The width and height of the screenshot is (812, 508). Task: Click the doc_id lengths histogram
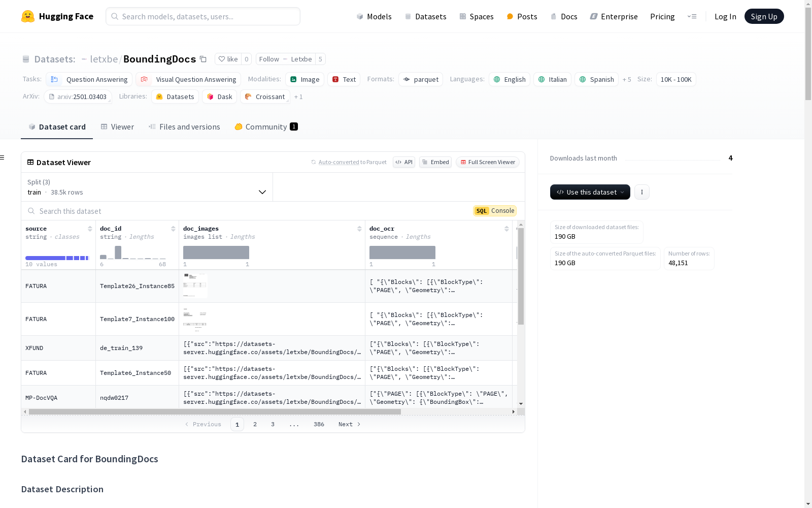(x=133, y=252)
